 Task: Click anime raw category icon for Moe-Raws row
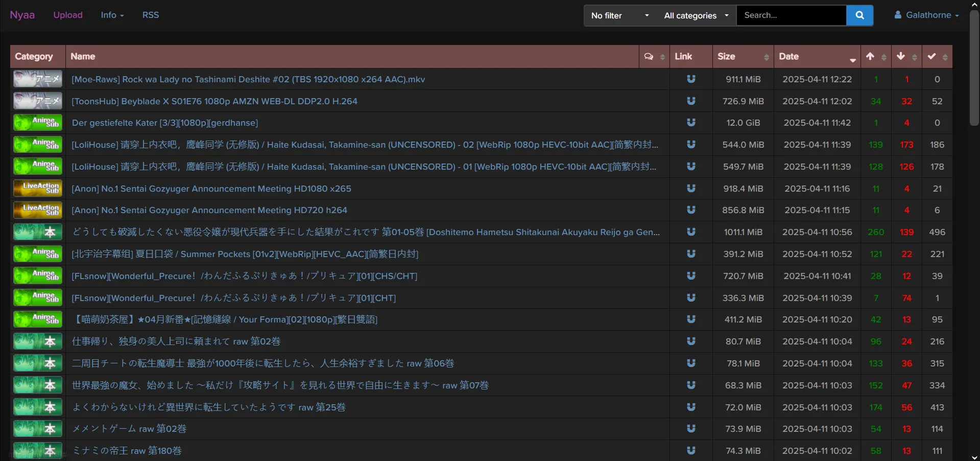click(x=38, y=79)
